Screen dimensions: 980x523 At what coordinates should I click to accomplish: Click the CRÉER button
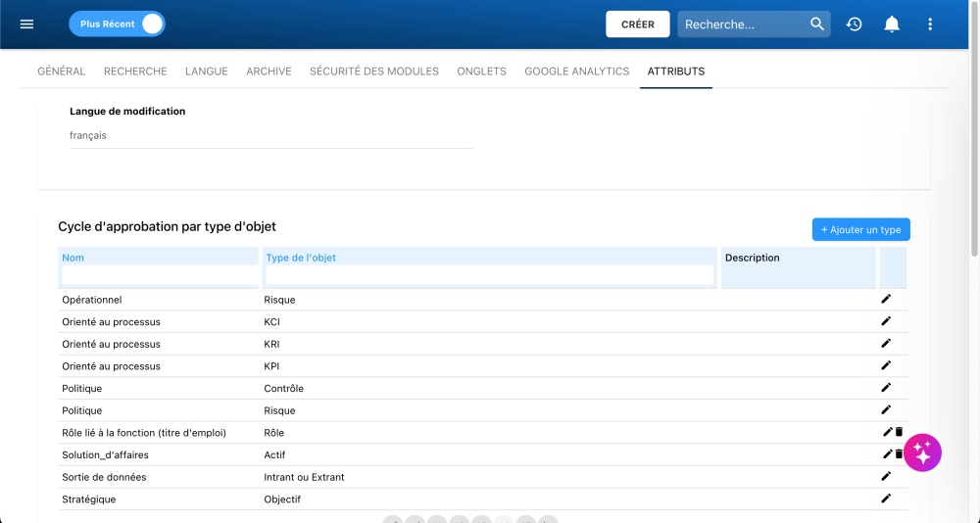[638, 24]
